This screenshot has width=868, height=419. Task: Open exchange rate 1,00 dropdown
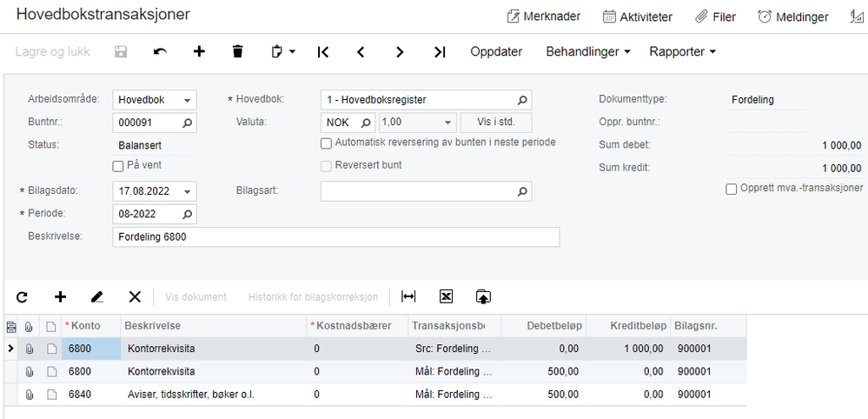[447, 123]
